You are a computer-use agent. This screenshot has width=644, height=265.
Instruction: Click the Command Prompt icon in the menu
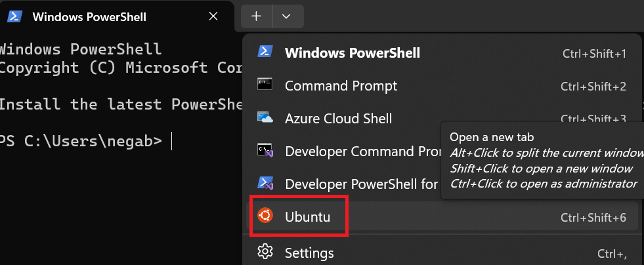265,85
